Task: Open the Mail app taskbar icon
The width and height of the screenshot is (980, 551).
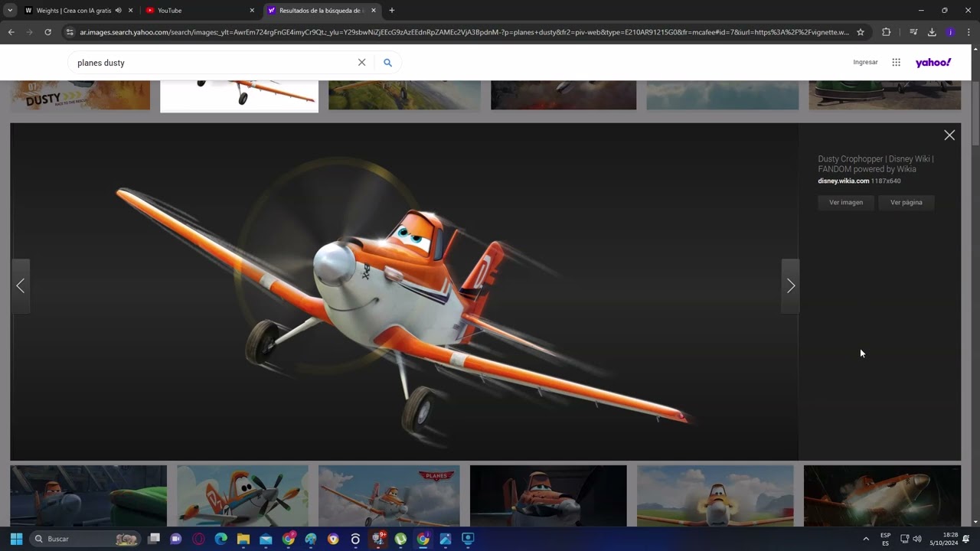Action: (x=266, y=539)
